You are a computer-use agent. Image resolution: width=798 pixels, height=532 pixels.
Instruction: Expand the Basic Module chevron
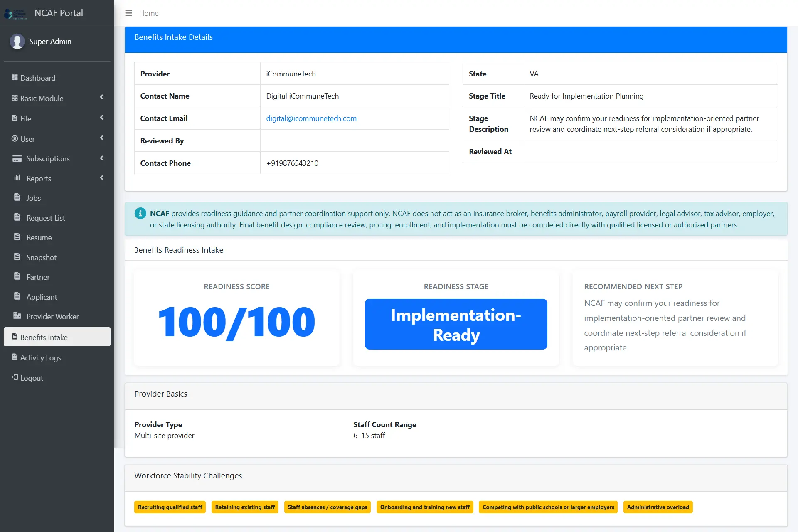coord(102,97)
